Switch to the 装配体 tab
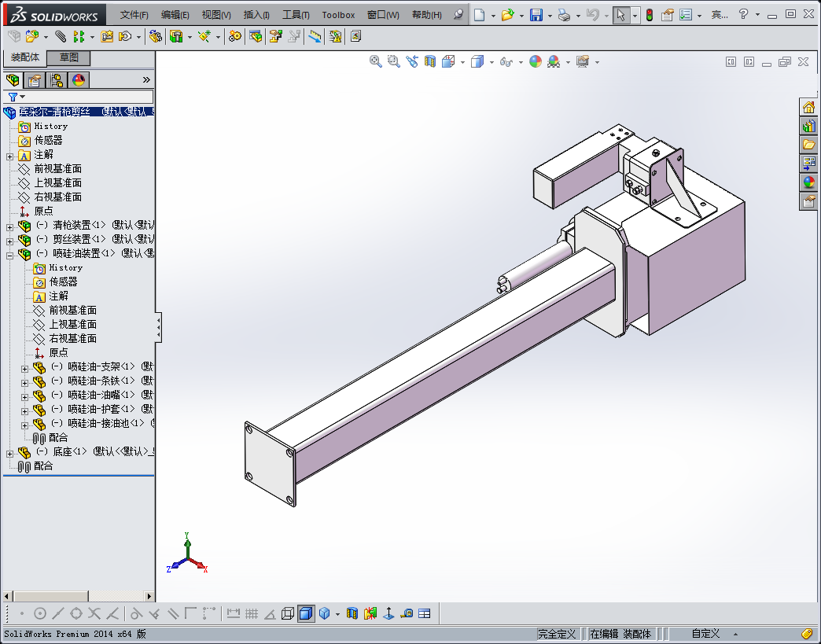The image size is (821, 644). [25, 57]
